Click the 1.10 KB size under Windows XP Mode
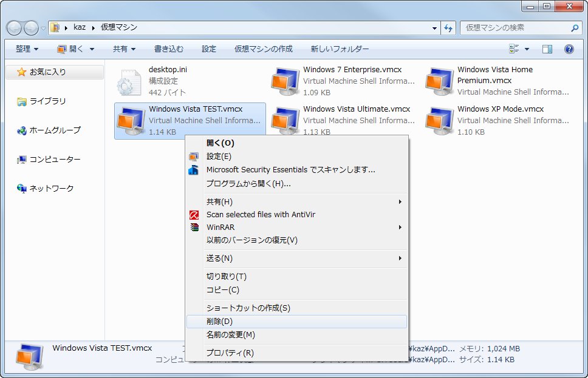This screenshot has width=588, height=378. point(471,132)
